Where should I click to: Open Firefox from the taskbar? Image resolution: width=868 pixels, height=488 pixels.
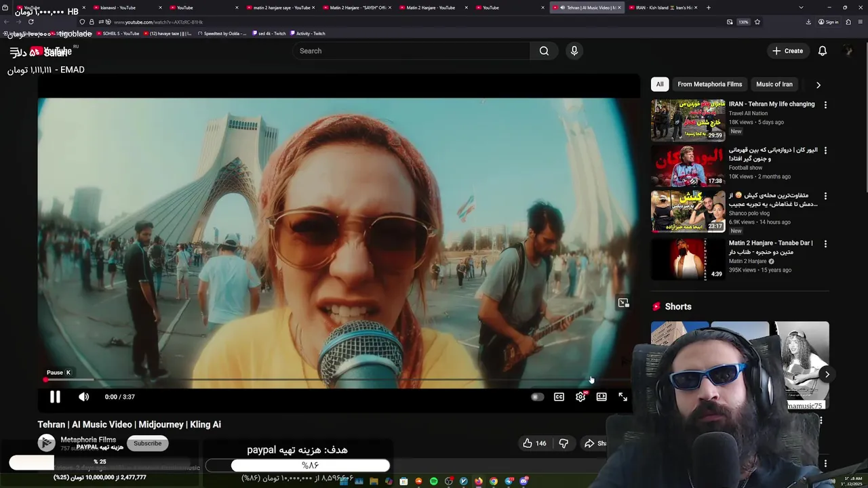pos(479,481)
